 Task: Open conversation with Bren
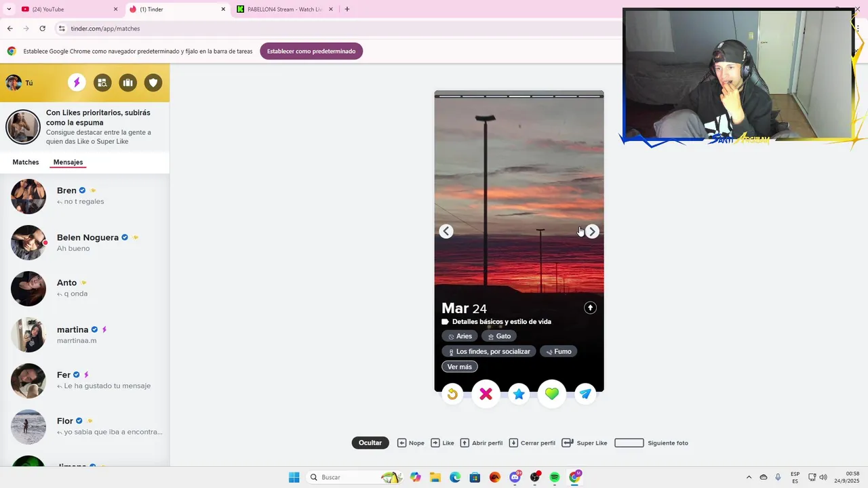pos(85,196)
